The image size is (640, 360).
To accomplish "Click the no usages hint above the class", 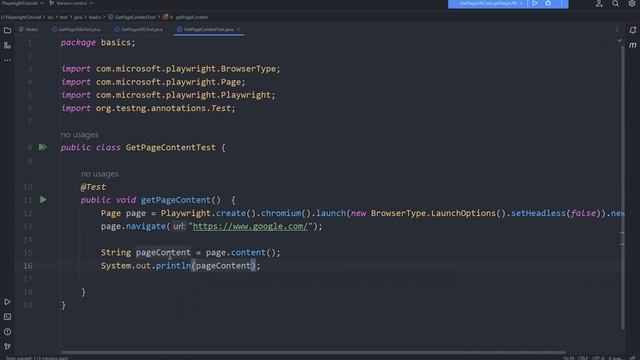I will click(x=80, y=134).
